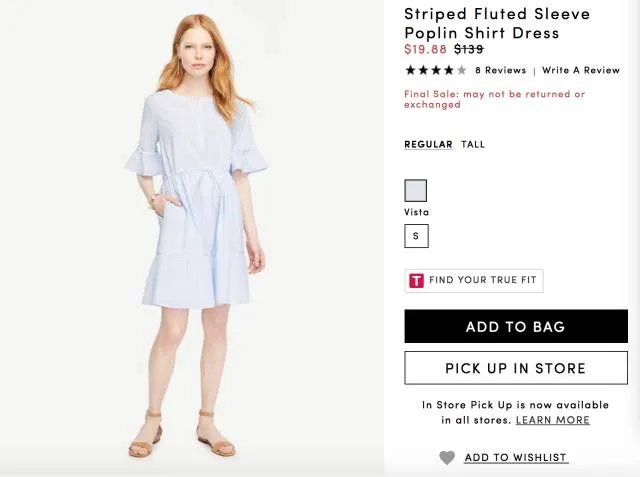This screenshot has height=477, width=640.
Task: Click Write A Review
Action: pos(581,70)
